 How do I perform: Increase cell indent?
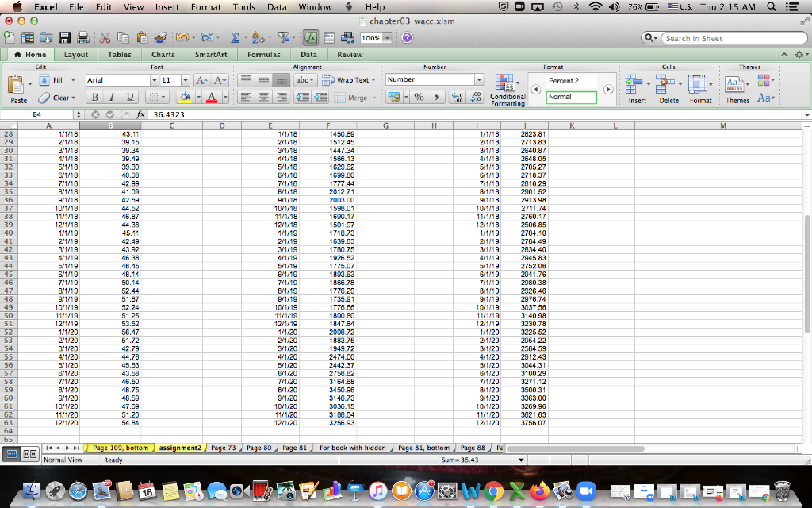click(x=320, y=97)
